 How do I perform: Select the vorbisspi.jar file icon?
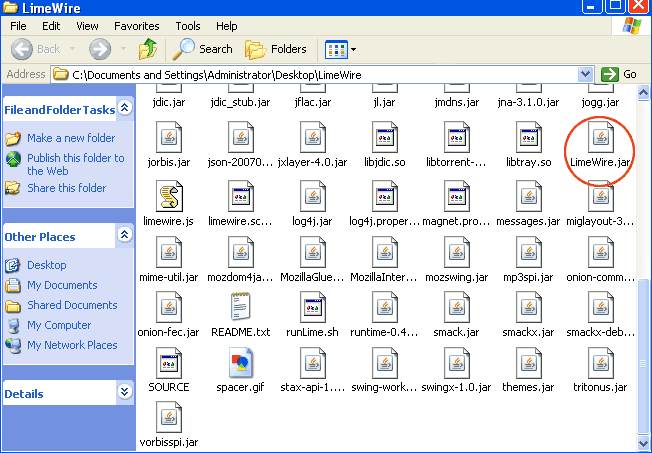(x=168, y=419)
